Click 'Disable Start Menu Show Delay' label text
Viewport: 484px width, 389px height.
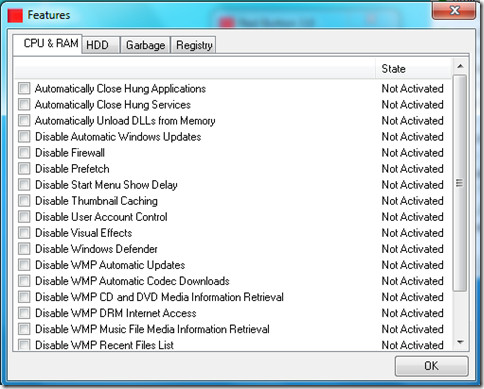tap(106, 185)
